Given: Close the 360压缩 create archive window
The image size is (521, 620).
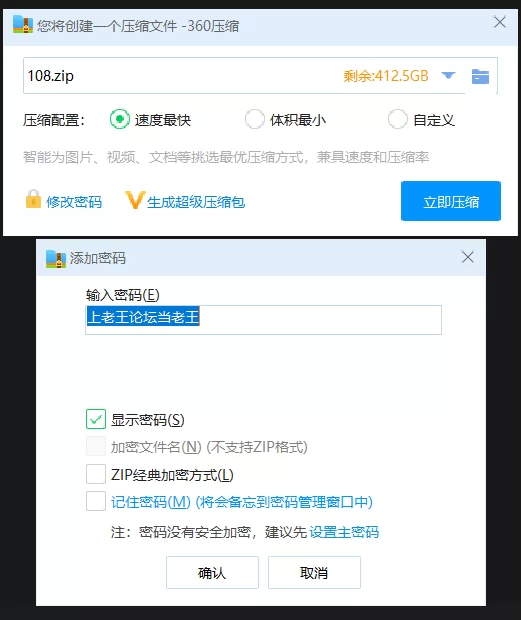Looking at the screenshot, I should (500, 22).
